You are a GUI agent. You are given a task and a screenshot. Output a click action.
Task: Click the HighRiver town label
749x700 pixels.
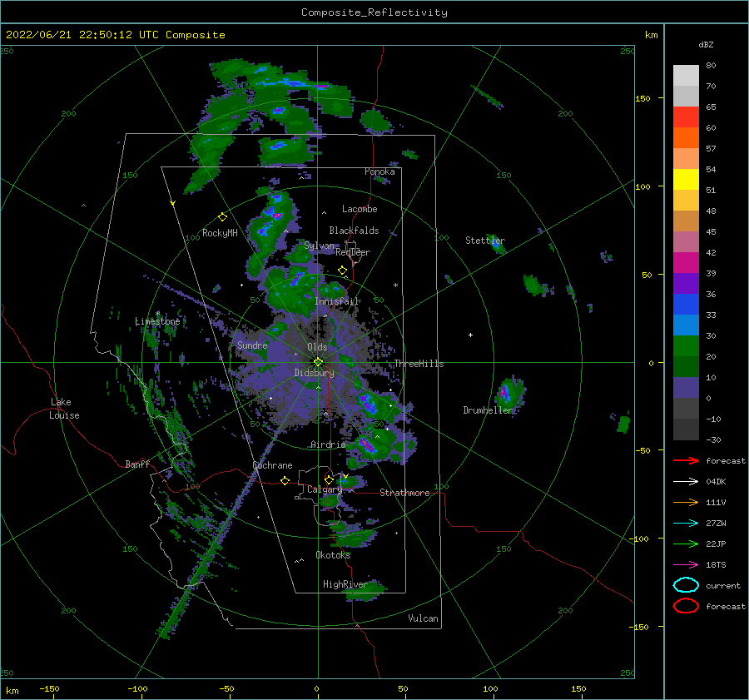(345, 584)
